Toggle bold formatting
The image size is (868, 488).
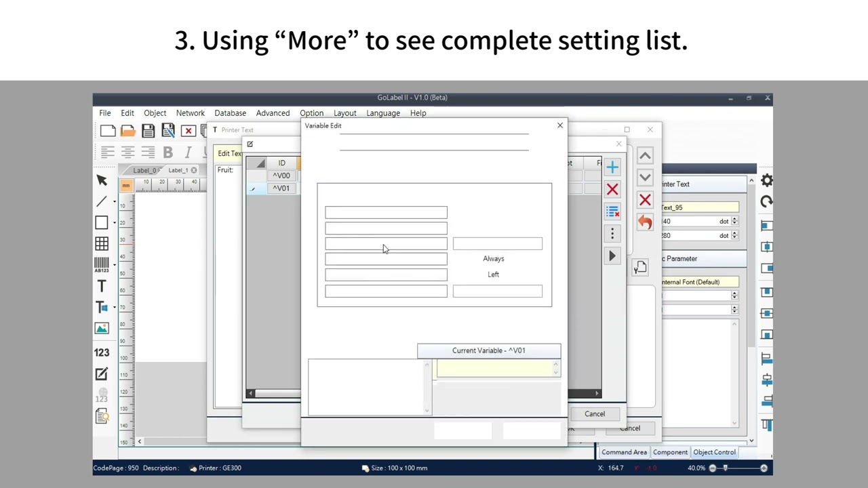tap(167, 152)
